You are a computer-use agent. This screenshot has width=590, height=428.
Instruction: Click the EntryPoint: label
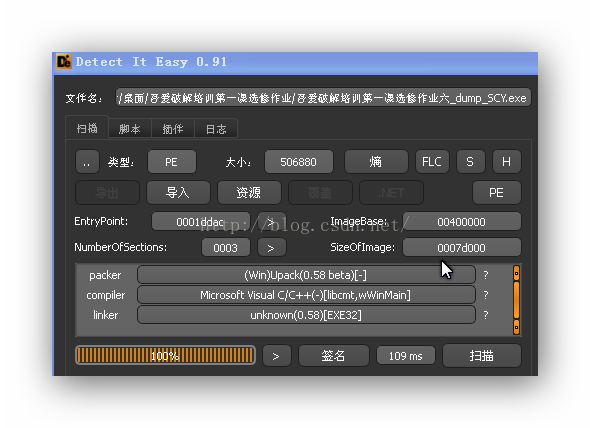[101, 221]
